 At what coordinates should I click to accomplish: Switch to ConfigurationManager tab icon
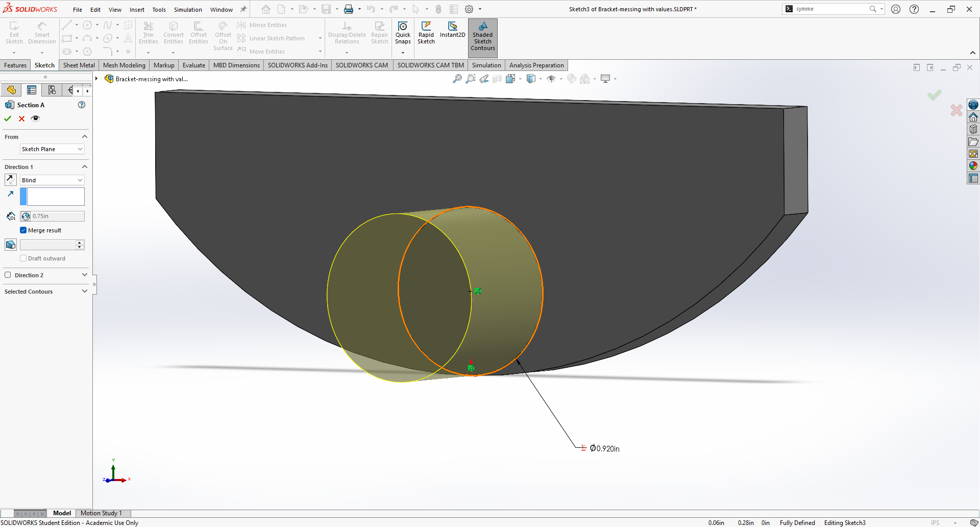pyautogui.click(x=52, y=90)
